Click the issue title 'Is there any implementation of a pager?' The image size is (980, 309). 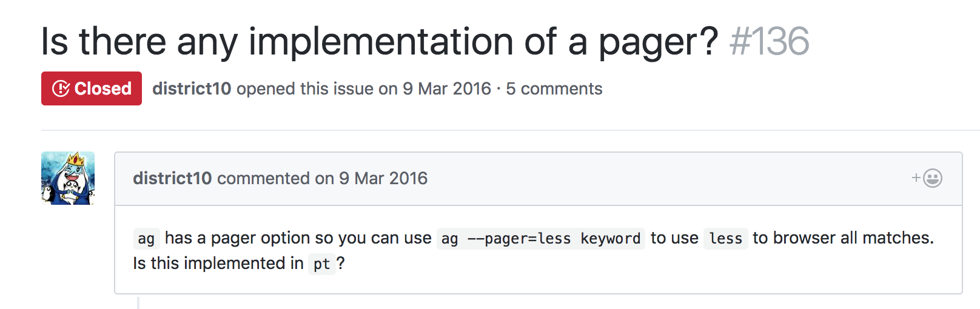[380, 41]
